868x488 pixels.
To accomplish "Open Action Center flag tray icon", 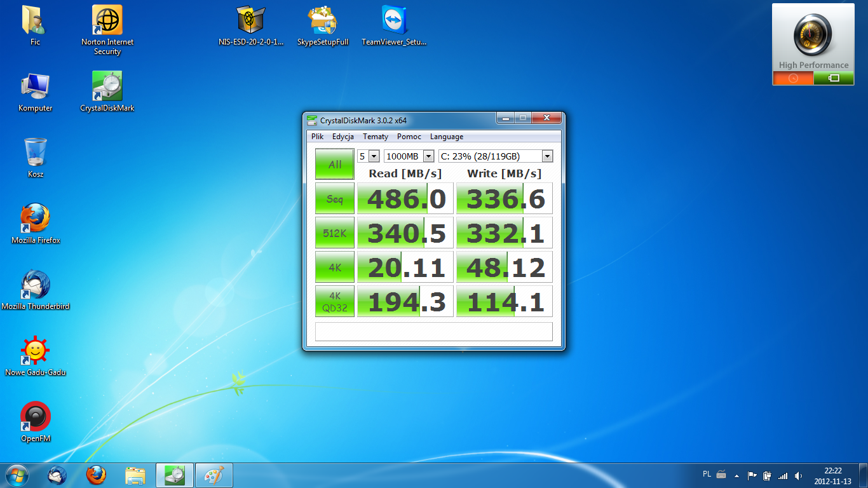I will point(752,475).
